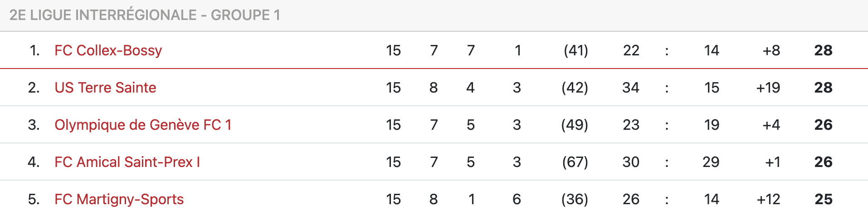Click Olympique de Genève's 26 points total
Viewport: 868px width, 216px height.
[823, 125]
